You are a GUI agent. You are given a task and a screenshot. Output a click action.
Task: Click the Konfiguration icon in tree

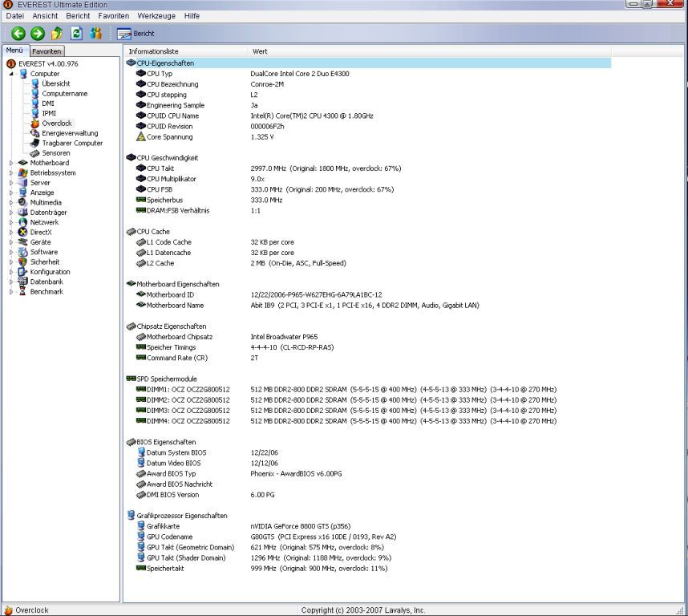(x=22, y=272)
